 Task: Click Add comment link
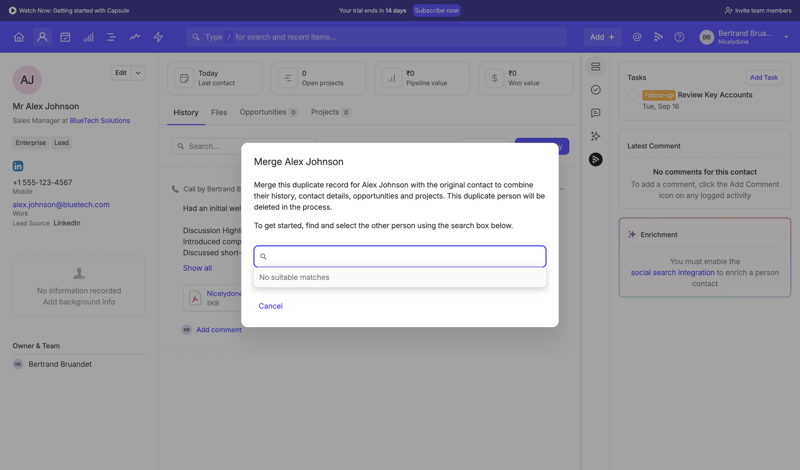pyautogui.click(x=219, y=330)
